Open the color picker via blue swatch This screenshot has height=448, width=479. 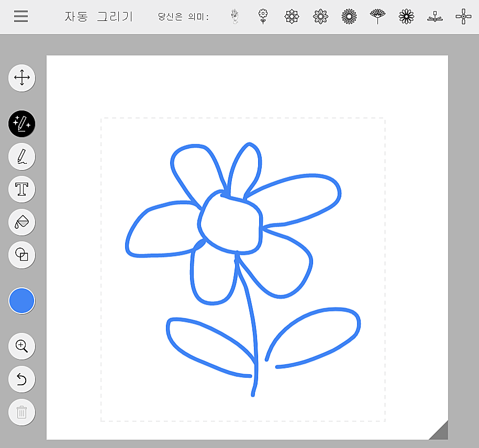pyautogui.click(x=21, y=300)
